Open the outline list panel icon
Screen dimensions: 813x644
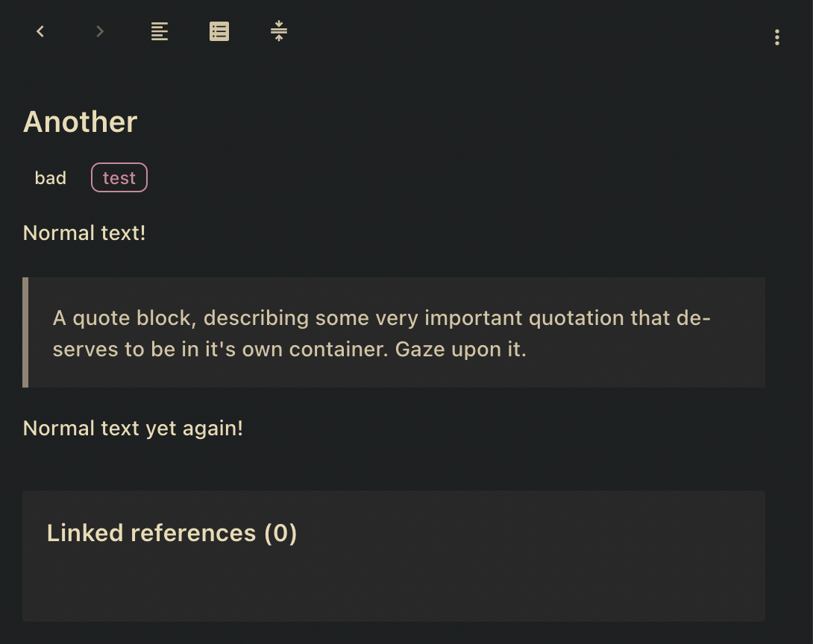tap(219, 31)
